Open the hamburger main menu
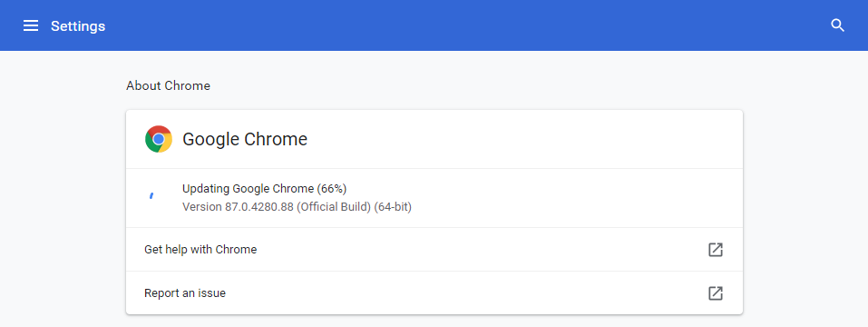Image resolution: width=868 pixels, height=327 pixels. pos(31,25)
